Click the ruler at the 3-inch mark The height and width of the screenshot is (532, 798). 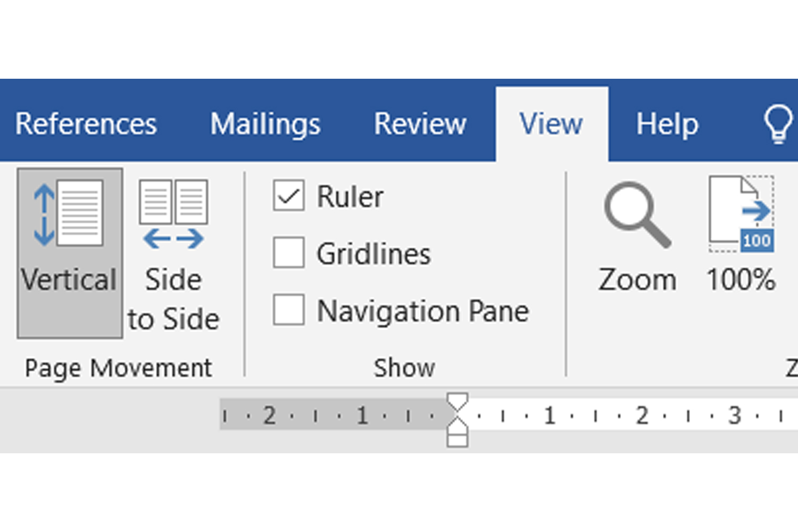point(734,415)
